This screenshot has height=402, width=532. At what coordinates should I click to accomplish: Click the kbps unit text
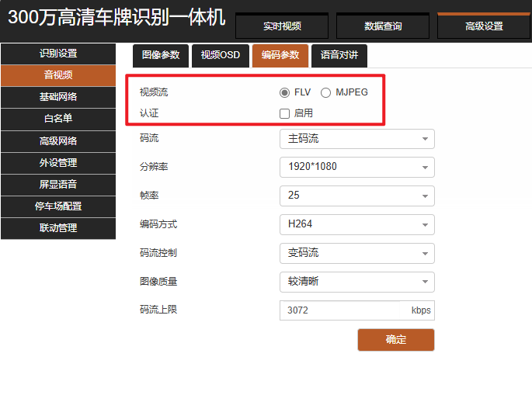click(421, 310)
